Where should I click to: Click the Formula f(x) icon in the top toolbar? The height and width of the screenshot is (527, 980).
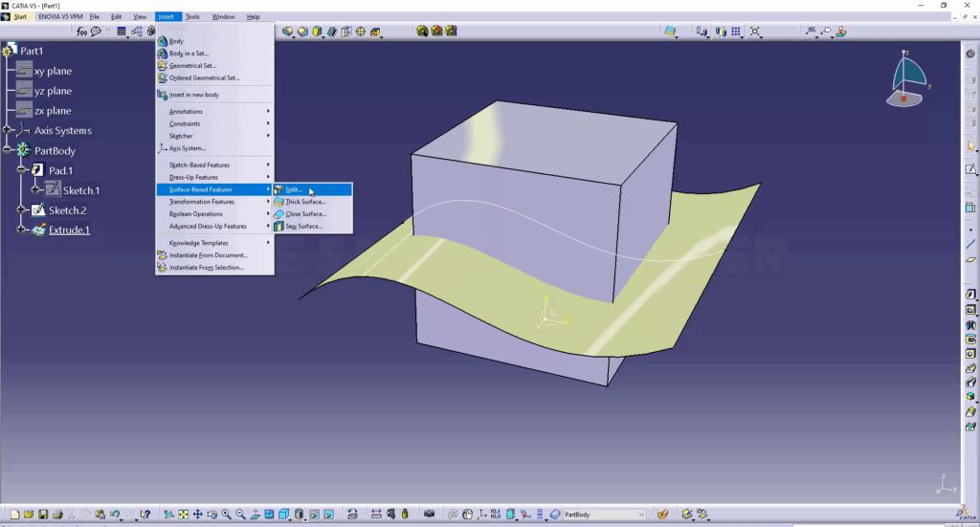pyautogui.click(x=82, y=32)
